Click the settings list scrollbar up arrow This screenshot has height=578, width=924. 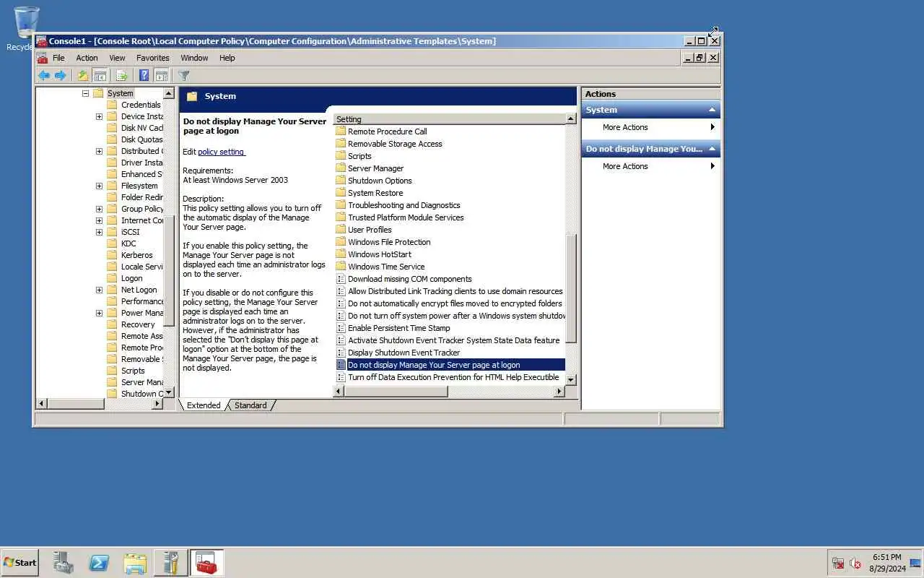pos(571,119)
